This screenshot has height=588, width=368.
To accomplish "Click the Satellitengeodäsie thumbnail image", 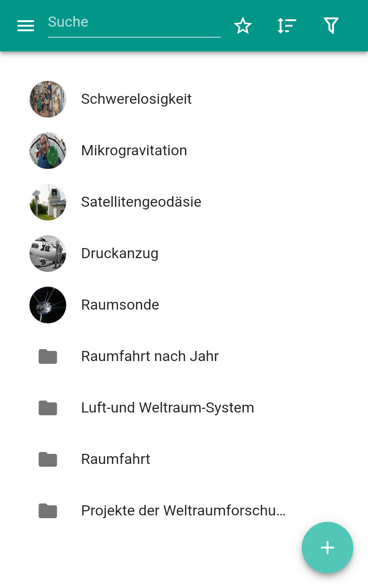I will pyautogui.click(x=48, y=202).
